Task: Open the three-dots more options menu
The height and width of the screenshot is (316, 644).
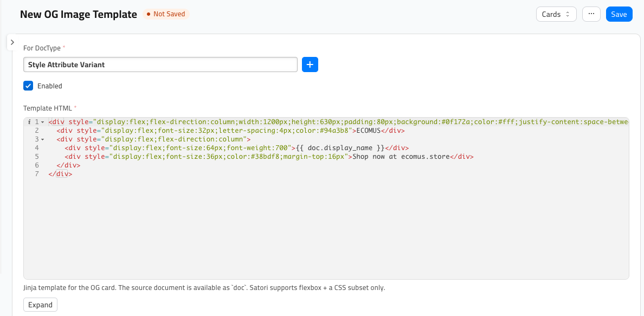Action: coord(591,14)
